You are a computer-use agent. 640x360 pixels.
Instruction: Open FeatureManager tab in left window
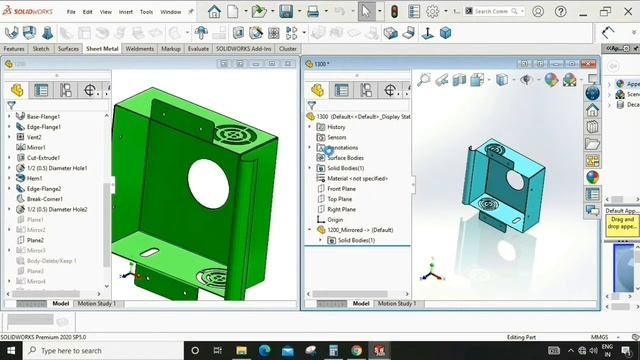pyautogui.click(x=17, y=90)
